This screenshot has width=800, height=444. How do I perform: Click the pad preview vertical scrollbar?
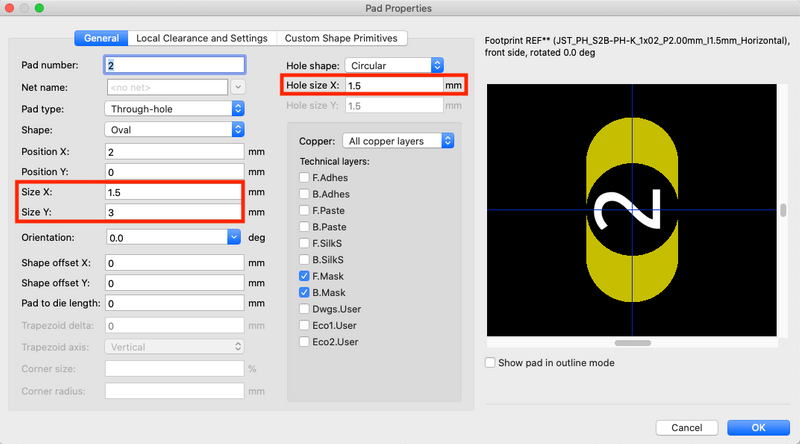pyautogui.click(x=783, y=210)
